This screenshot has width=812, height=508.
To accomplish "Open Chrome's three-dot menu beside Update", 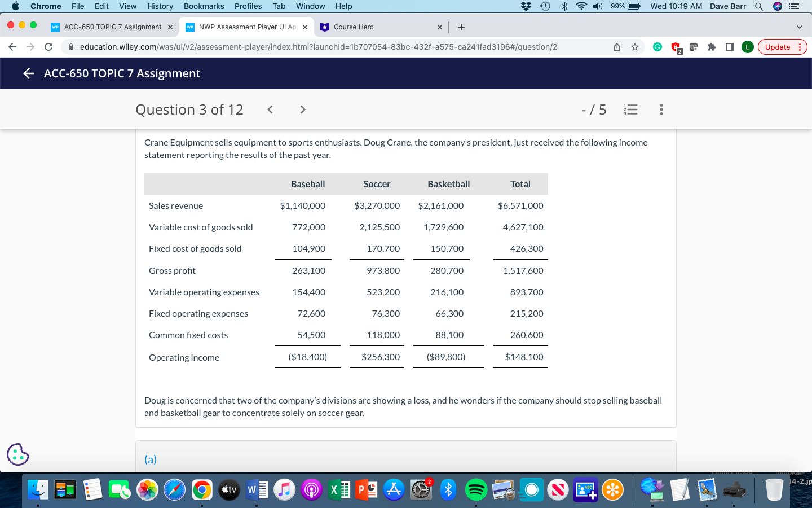I will coord(800,47).
